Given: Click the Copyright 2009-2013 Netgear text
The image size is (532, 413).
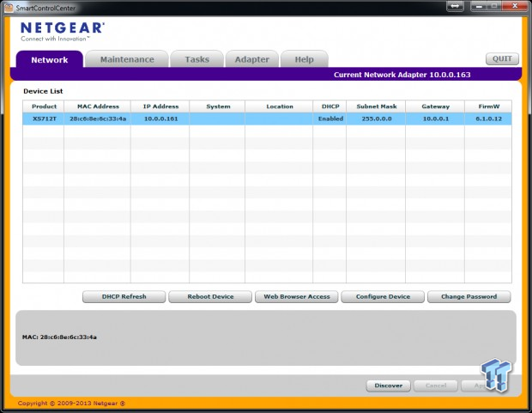Looking at the screenshot, I should click(x=71, y=404).
